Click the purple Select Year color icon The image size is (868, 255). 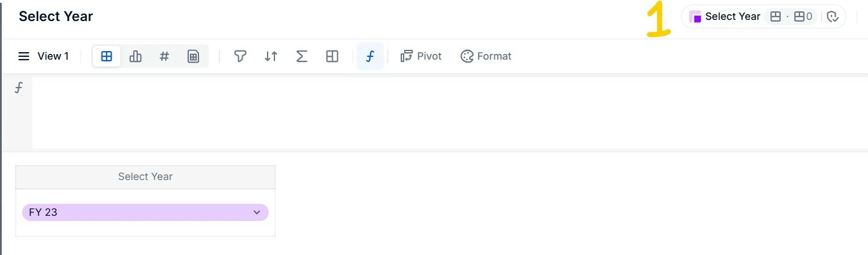(x=695, y=17)
